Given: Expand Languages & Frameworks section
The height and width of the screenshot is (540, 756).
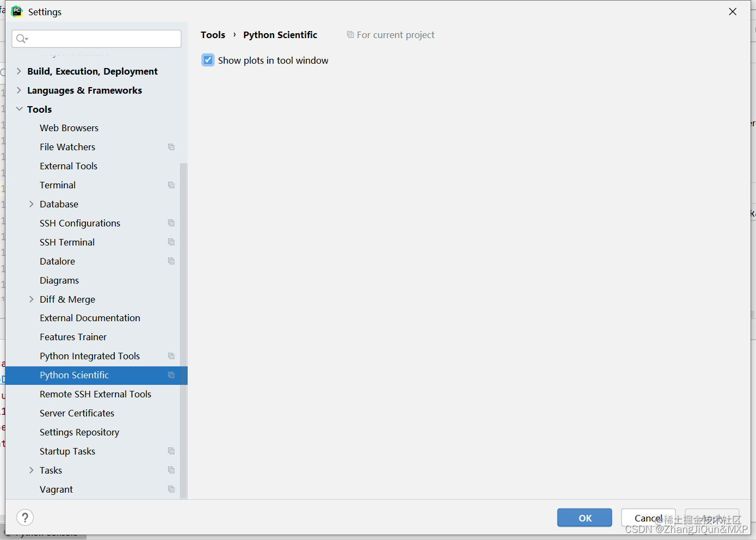Looking at the screenshot, I should [19, 90].
